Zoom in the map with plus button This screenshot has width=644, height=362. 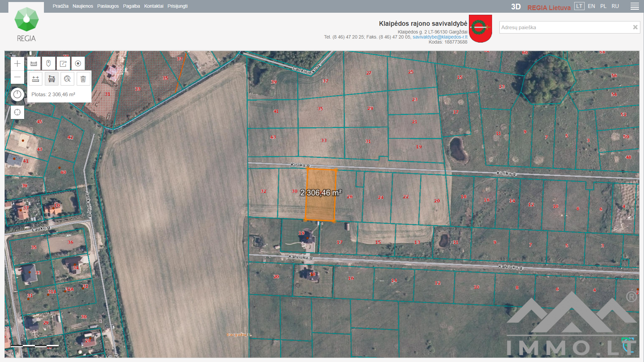click(x=17, y=64)
